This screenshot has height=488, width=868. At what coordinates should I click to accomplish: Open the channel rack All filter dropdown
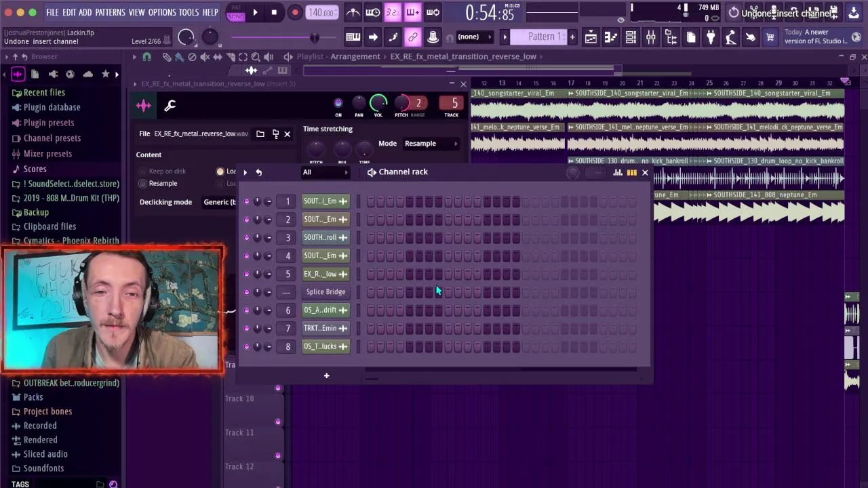pyautogui.click(x=325, y=172)
